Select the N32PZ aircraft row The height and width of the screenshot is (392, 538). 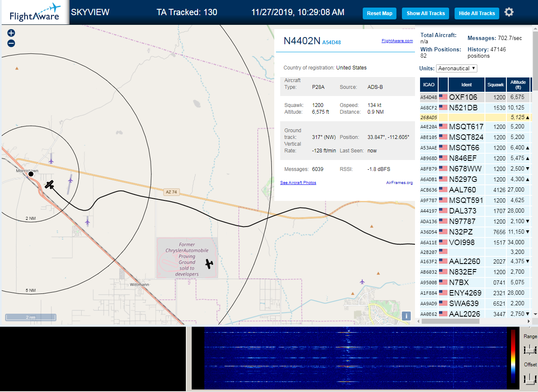pyautogui.click(x=475, y=232)
